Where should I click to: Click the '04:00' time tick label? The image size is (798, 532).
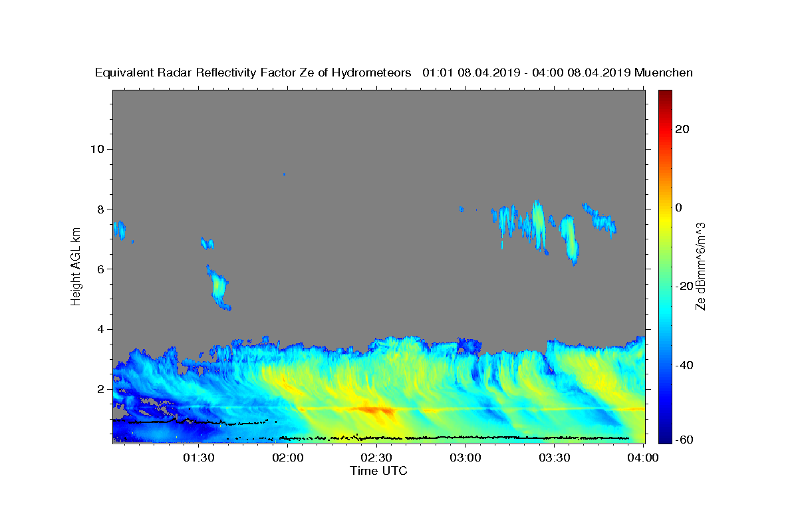click(643, 458)
